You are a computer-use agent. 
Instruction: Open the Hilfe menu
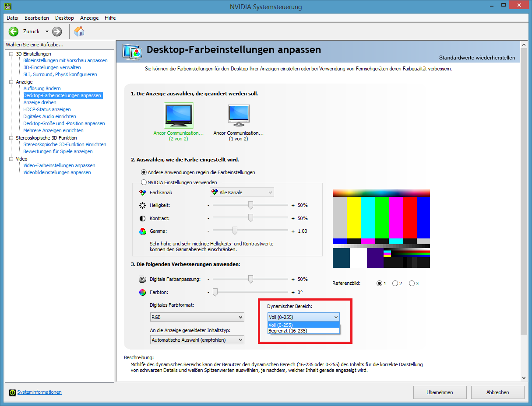point(110,18)
